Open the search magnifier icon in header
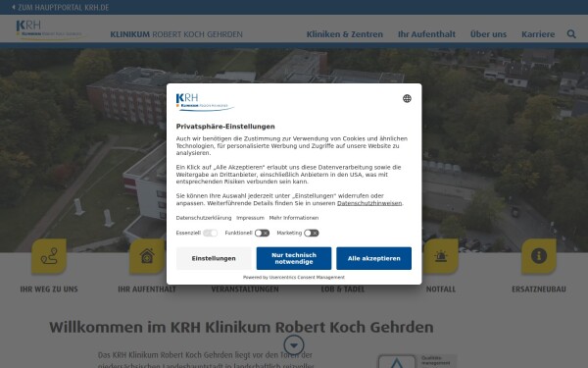 pos(571,34)
